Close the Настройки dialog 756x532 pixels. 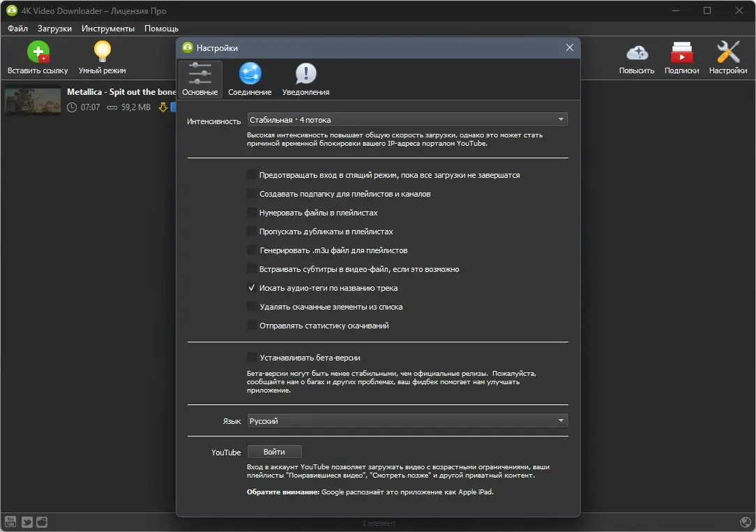point(569,47)
